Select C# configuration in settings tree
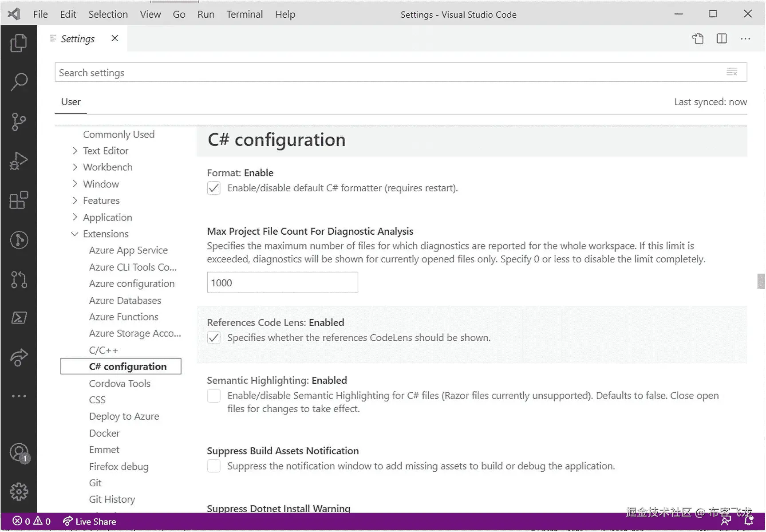The image size is (766, 532). pos(121,366)
